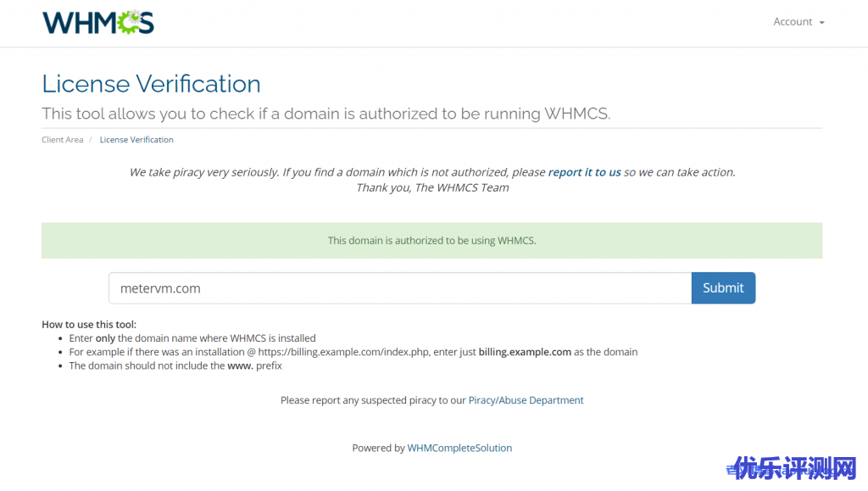The height and width of the screenshot is (491, 868).
Task: Follow the 'report it to us' link
Action: (x=584, y=172)
